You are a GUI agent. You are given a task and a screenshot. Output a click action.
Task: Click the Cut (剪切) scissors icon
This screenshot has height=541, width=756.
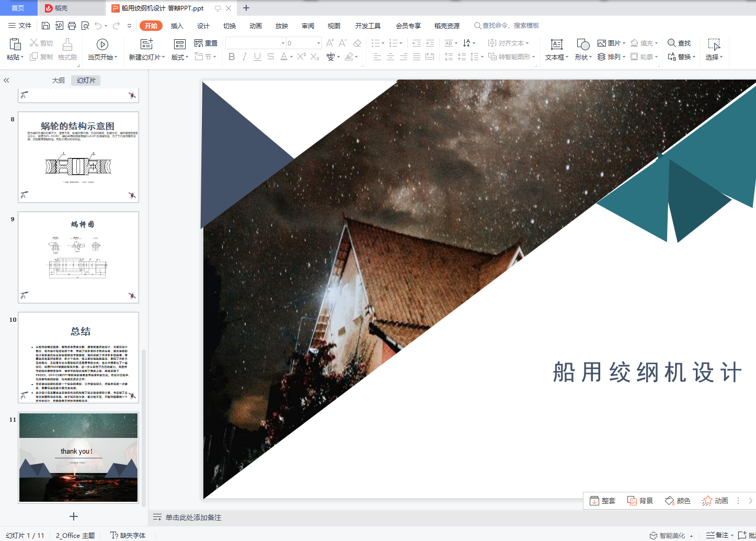[x=34, y=43]
